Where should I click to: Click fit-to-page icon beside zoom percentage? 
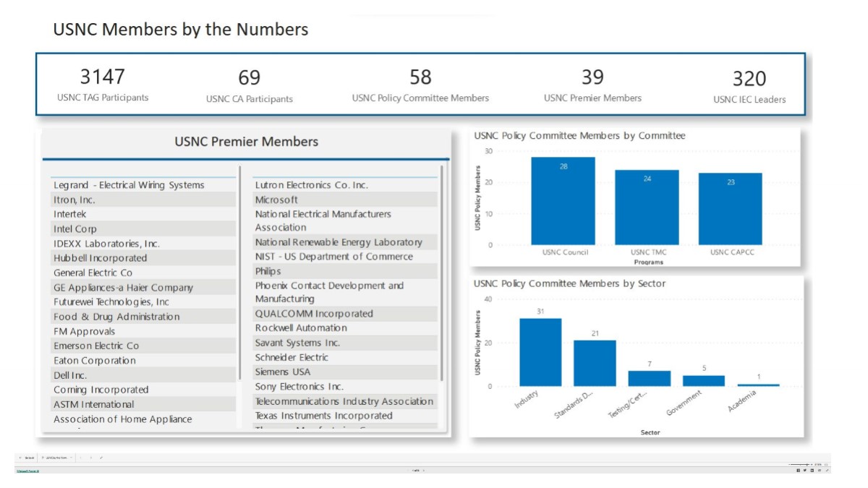[x=825, y=464]
